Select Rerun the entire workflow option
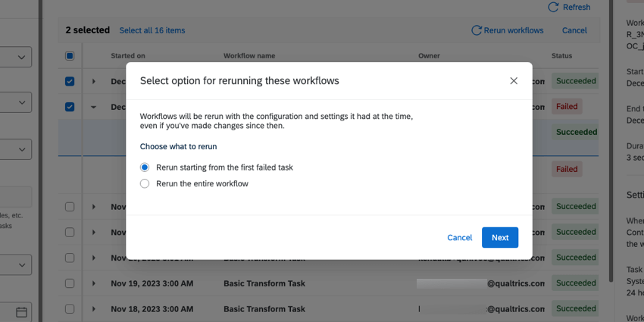The image size is (644, 322). 145,183
